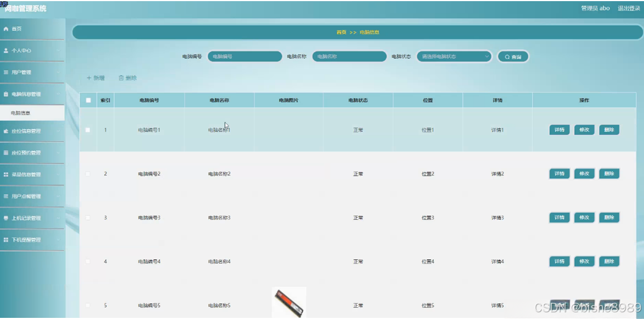Viewport: 644px width, 319px height.
Task: Click the 电脑名称2 cell
Action: (x=220, y=174)
